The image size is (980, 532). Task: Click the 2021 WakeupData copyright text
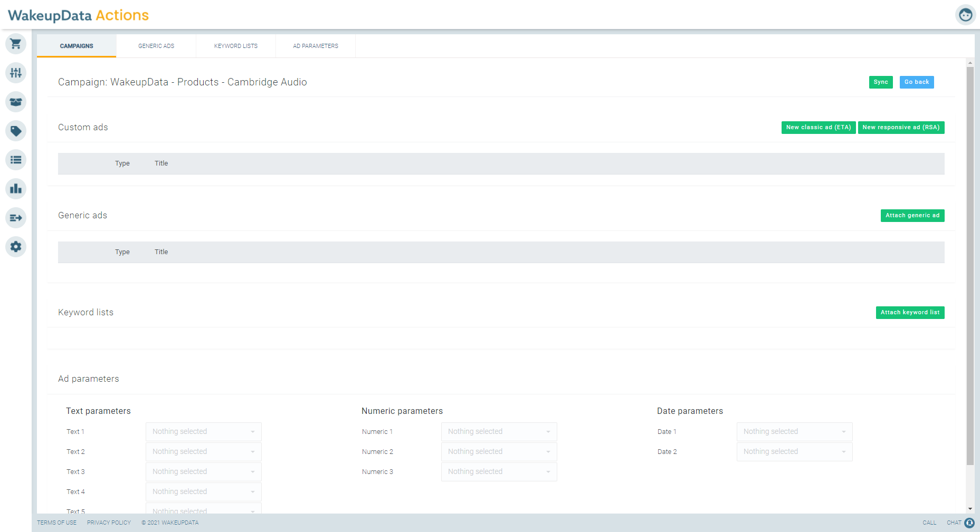click(x=170, y=523)
